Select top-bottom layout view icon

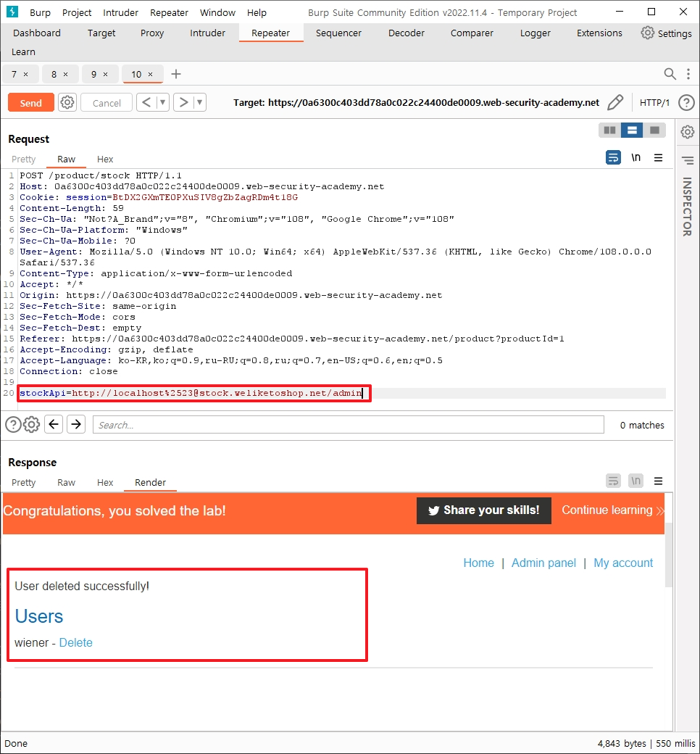pos(632,130)
